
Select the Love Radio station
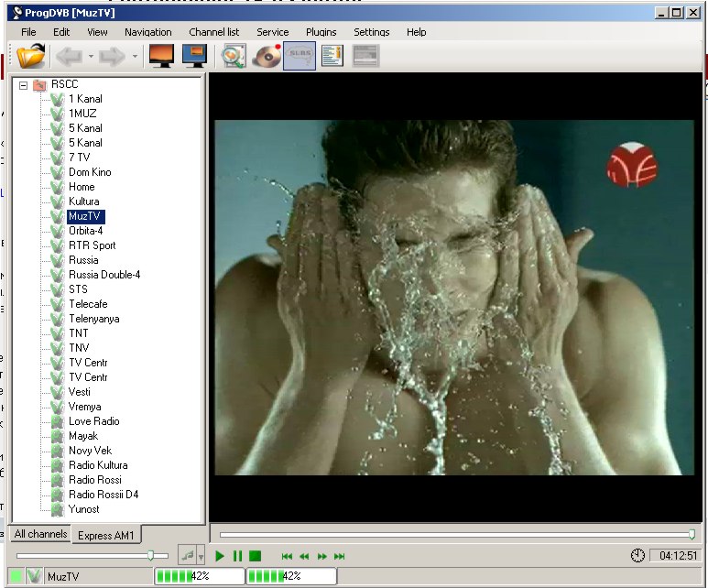click(93, 421)
